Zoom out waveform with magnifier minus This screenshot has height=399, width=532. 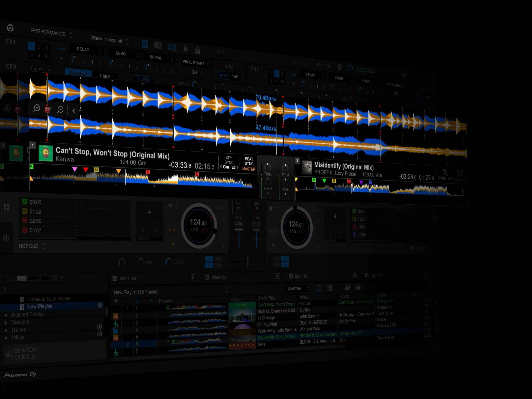click(x=60, y=110)
